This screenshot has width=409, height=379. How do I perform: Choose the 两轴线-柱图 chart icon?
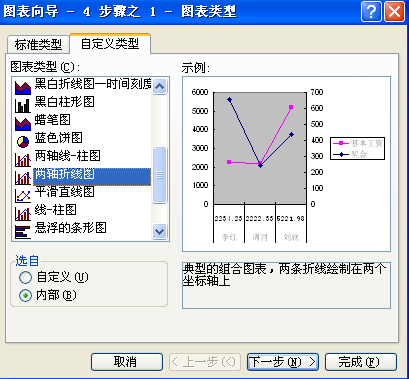tap(23, 159)
